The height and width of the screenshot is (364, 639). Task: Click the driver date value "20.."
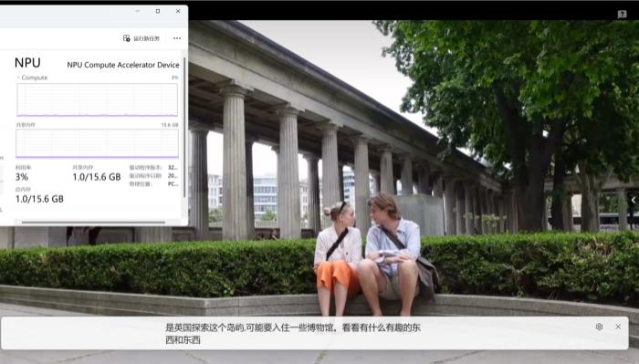173,175
